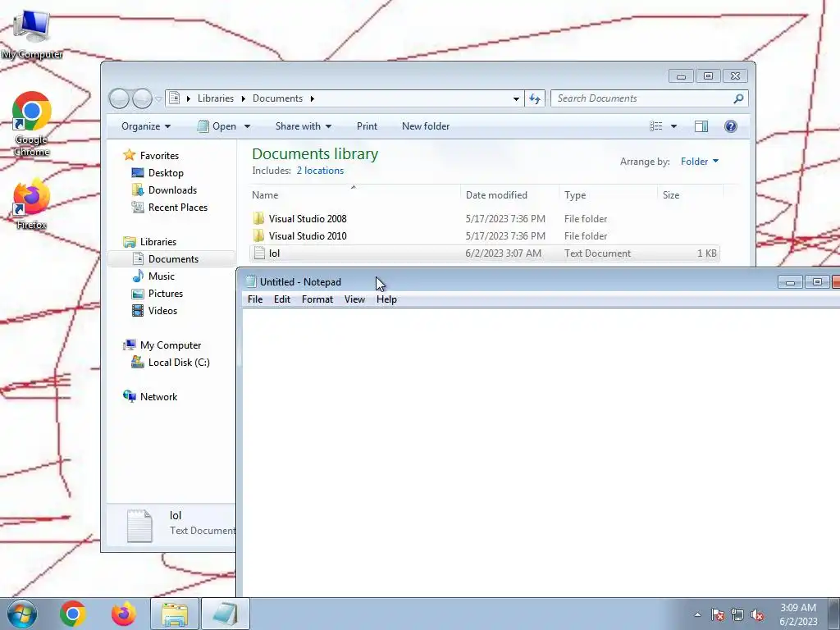The width and height of the screenshot is (840, 630).
Task: Sort by Type column header
Action: point(608,195)
